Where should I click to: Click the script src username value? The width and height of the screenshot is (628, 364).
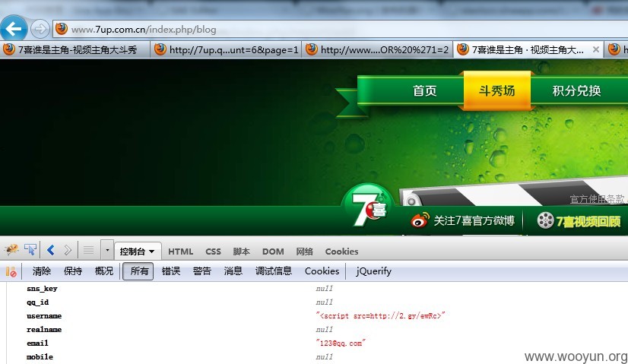click(380, 316)
